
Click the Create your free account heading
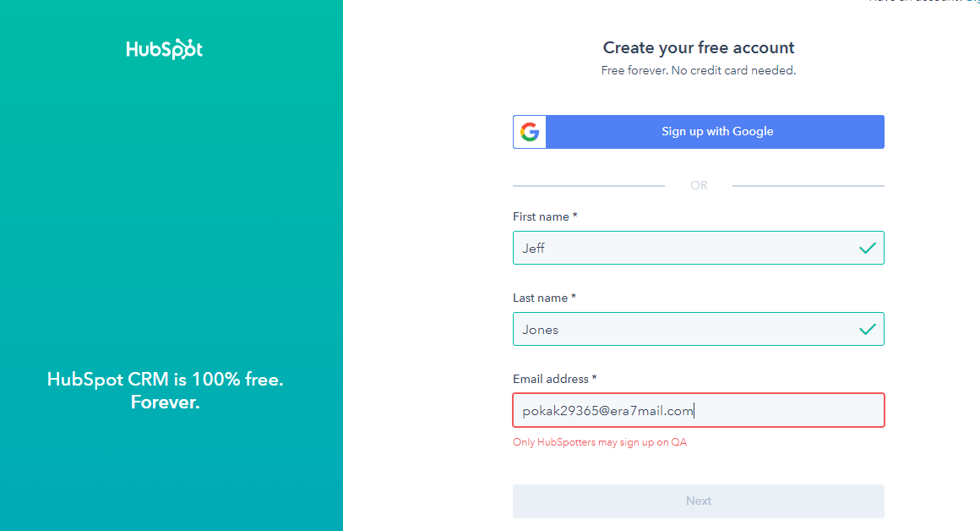tap(698, 47)
